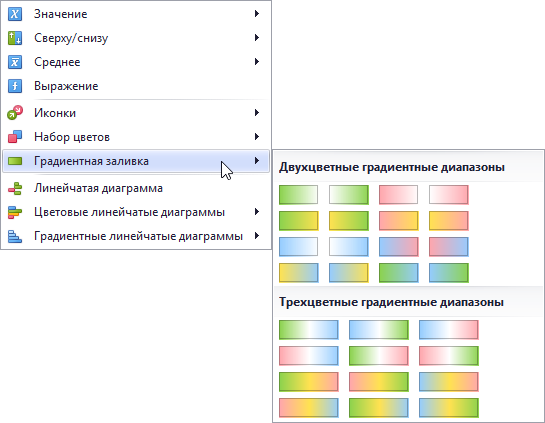Expand the Значение submenu arrow
The height and width of the screenshot is (423, 545).
pyautogui.click(x=257, y=14)
